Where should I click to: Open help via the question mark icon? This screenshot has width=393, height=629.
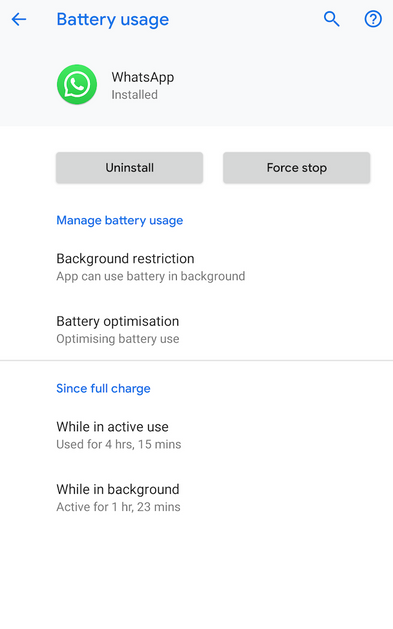click(373, 19)
